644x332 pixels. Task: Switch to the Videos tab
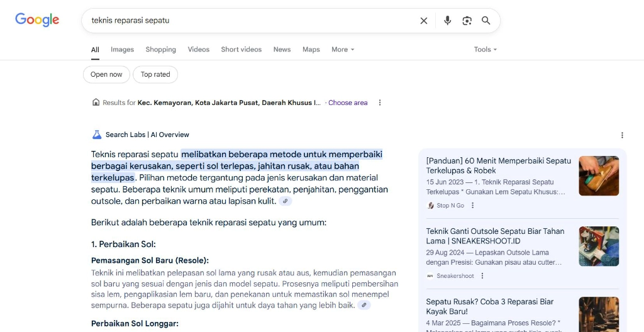coord(198,50)
